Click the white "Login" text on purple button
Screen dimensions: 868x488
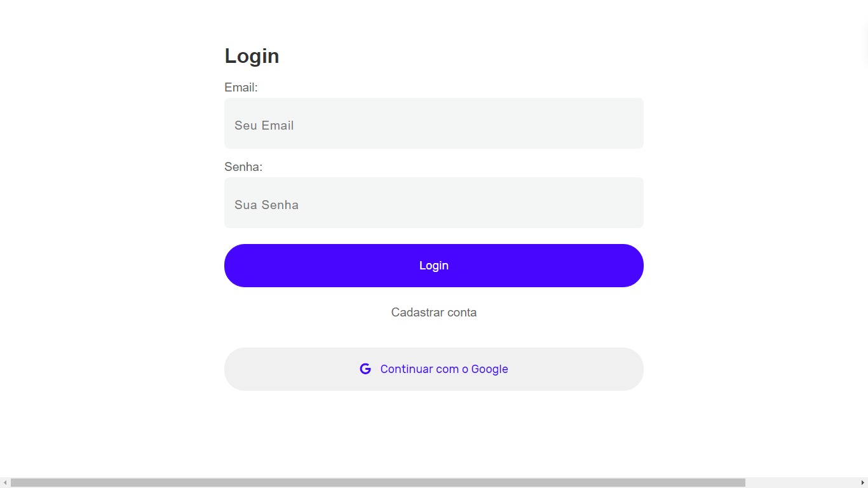coord(434,266)
